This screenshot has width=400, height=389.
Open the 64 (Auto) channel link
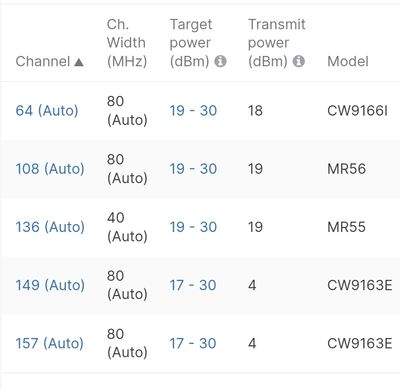tap(47, 111)
